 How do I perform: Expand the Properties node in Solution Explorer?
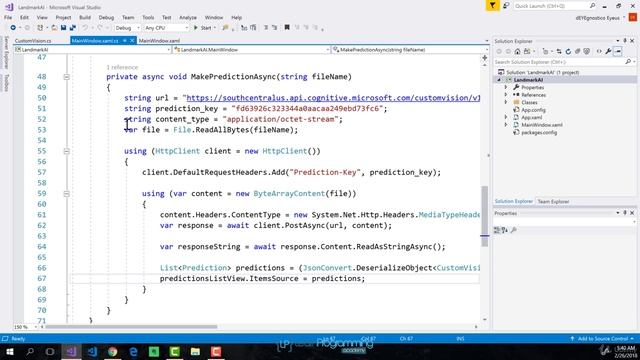pyautogui.click(x=506, y=87)
